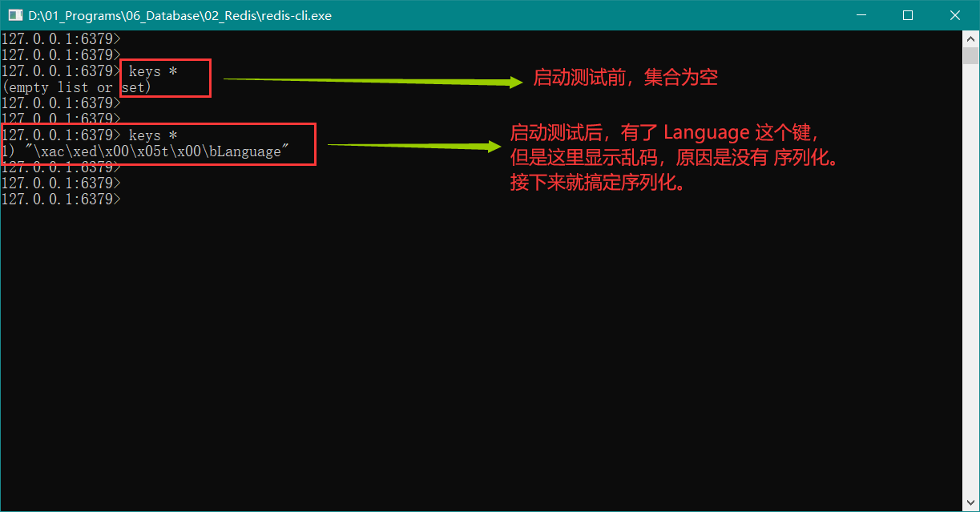The image size is (980, 512).
Task: Minimize the redis-cli console window
Action: tap(861, 15)
